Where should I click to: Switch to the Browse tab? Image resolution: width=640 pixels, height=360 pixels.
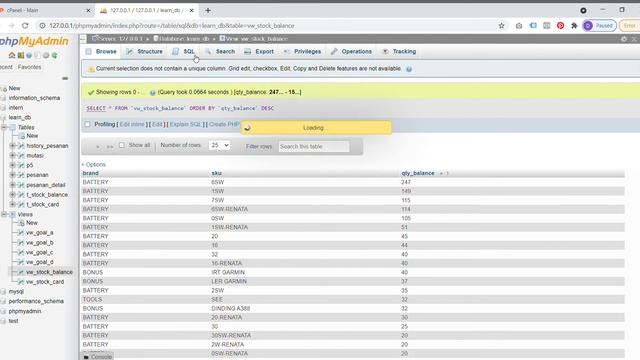pos(101,51)
